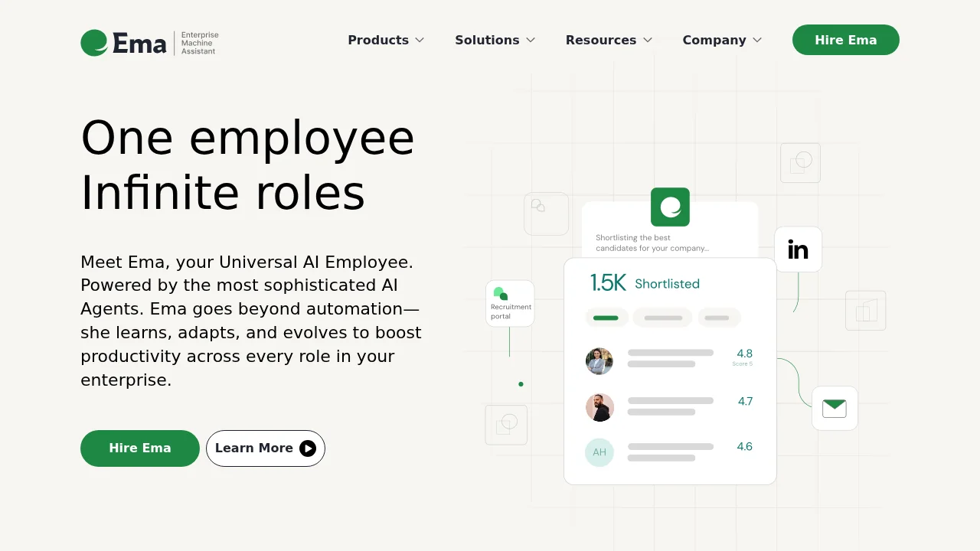Image resolution: width=980 pixels, height=551 pixels.
Task: Select the Recruitment portal icon
Action: 509,302
